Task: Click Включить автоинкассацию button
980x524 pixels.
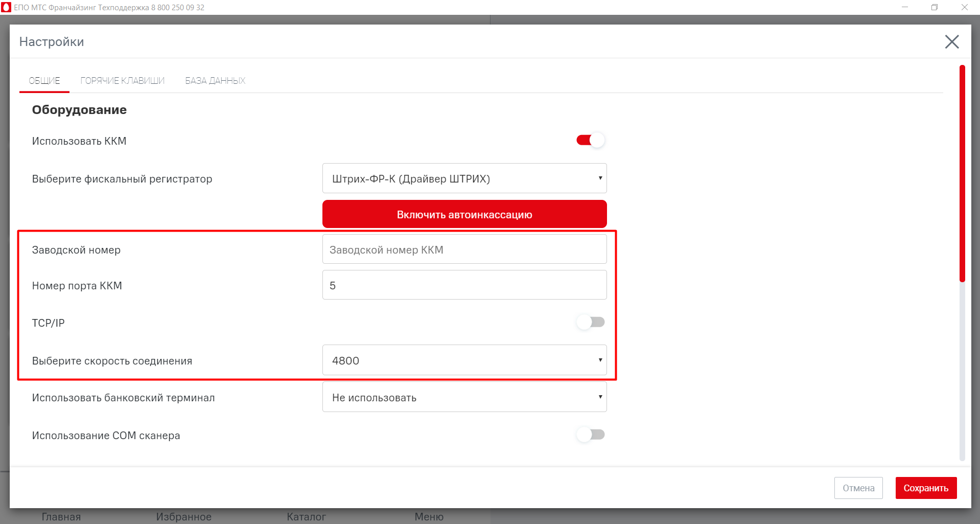Action: pos(464,214)
